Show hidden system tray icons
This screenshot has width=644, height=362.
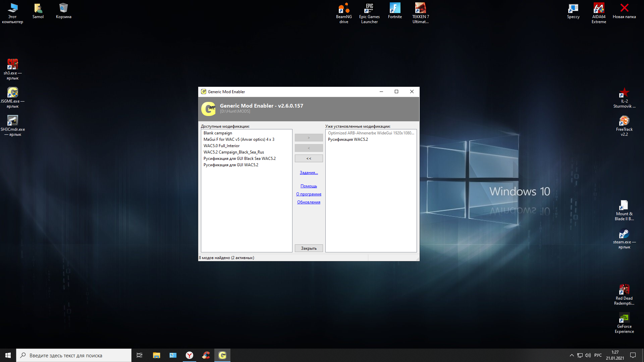point(572,355)
